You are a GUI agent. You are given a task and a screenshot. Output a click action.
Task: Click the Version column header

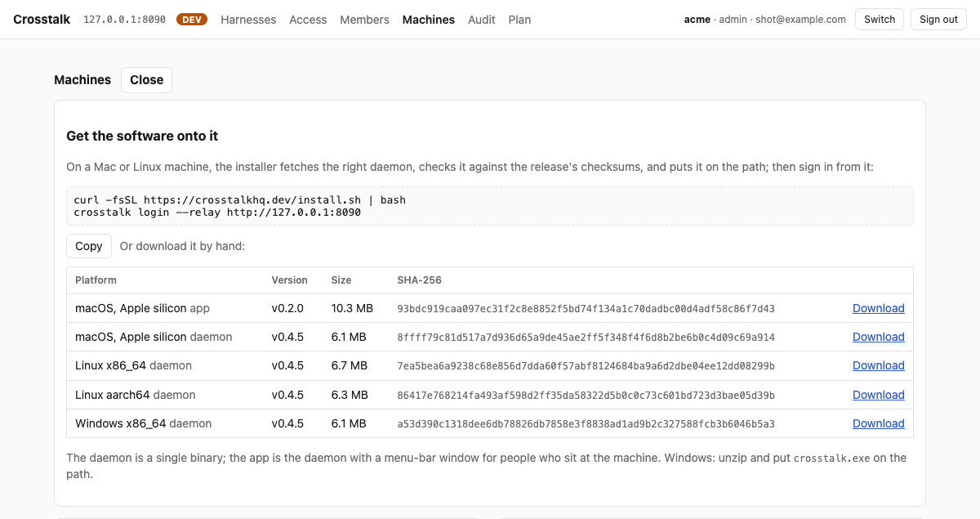click(290, 280)
